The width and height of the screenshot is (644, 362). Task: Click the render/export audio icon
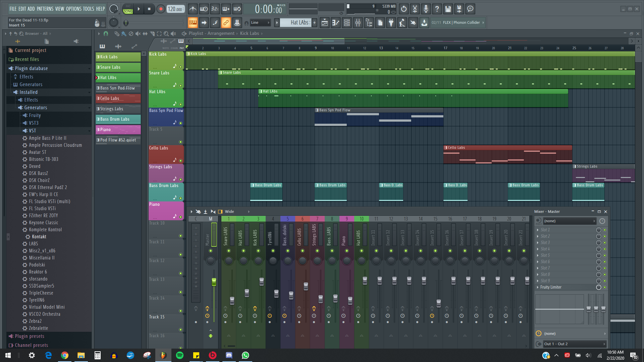[459, 9]
